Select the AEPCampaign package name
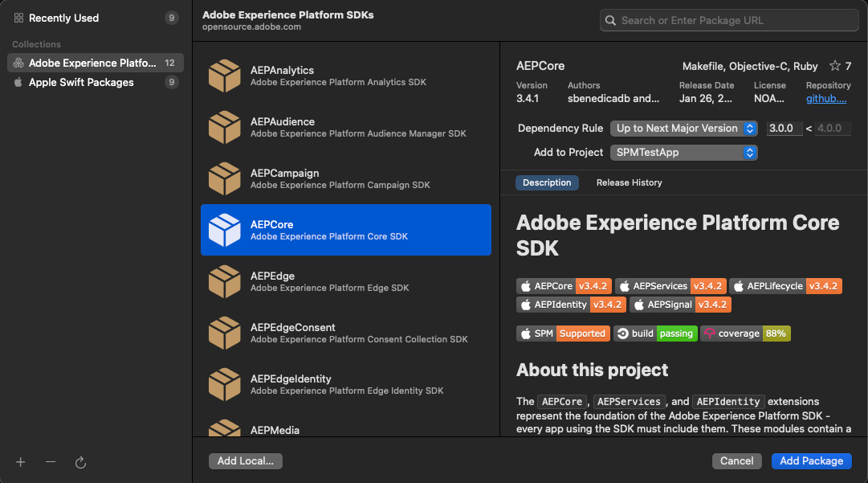 click(x=284, y=174)
